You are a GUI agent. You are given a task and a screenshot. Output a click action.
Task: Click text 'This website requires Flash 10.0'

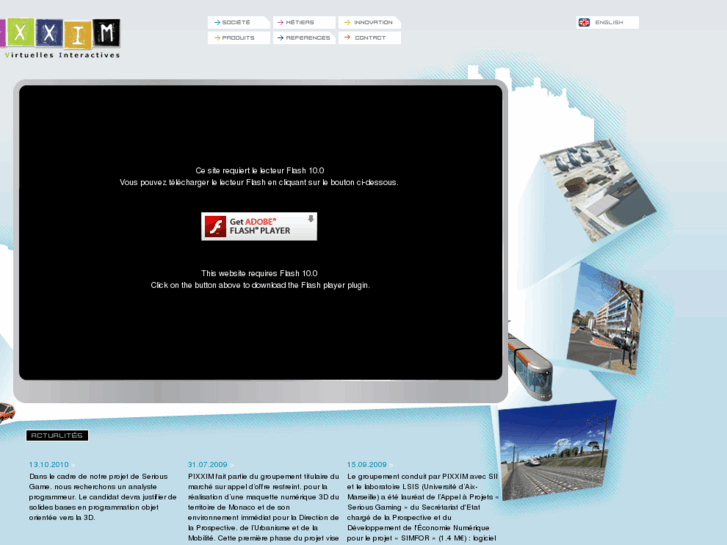point(259,273)
